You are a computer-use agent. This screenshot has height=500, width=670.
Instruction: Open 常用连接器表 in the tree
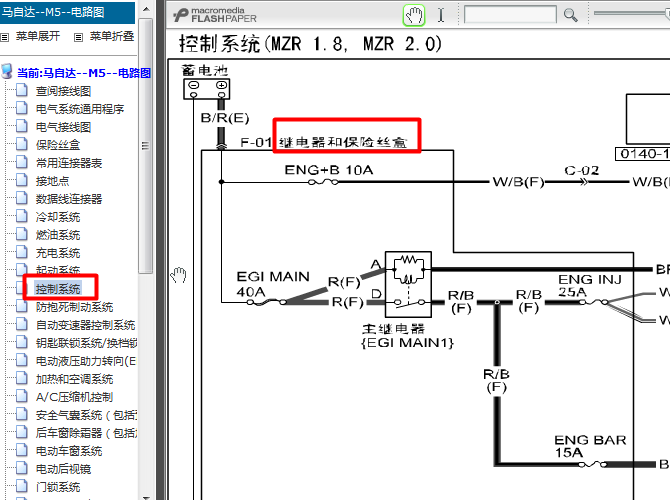[x=69, y=163]
